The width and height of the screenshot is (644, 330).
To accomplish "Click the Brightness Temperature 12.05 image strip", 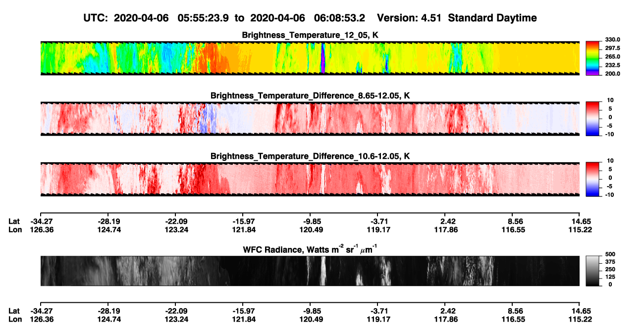I will [x=310, y=58].
